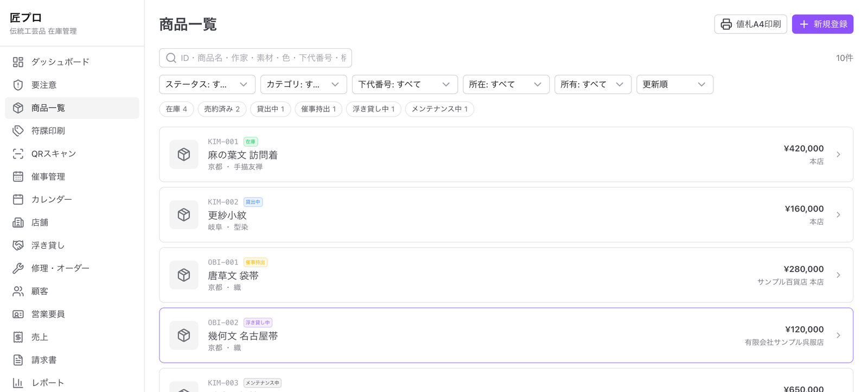Open レポート in the sidebar
Viewport: 868px width, 392px height.
[72, 383]
